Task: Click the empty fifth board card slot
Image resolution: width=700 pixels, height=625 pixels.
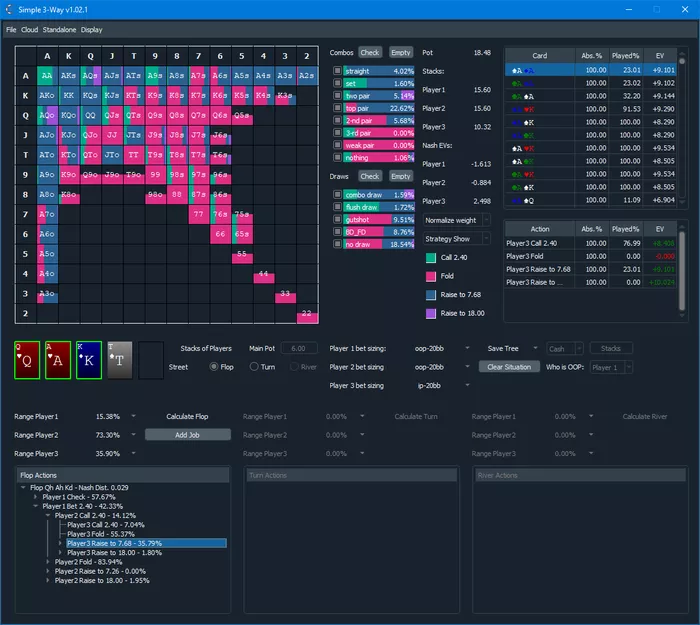Action: pyautogui.click(x=151, y=360)
